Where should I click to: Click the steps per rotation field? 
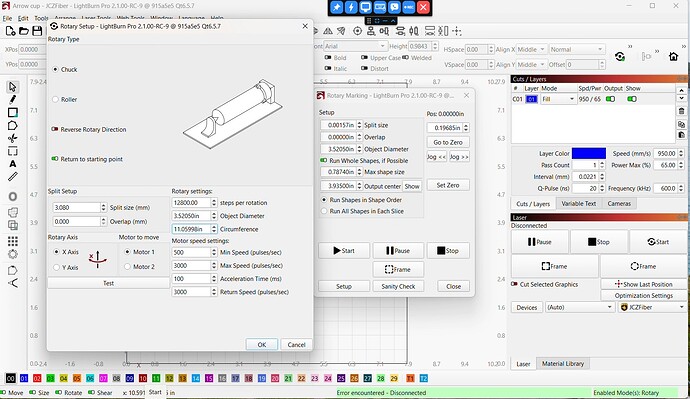(x=191, y=203)
